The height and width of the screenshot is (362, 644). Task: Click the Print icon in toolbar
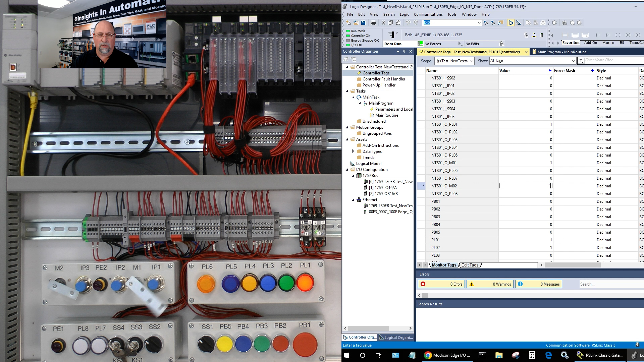[x=373, y=23]
